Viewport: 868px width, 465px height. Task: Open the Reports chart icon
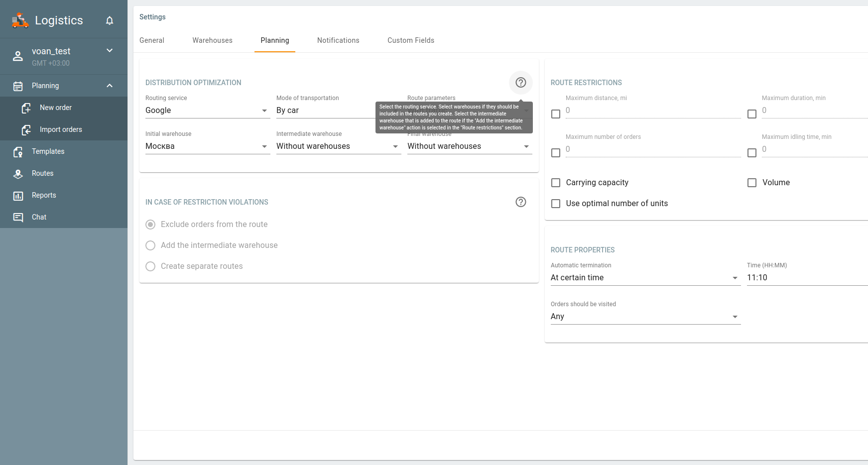click(x=18, y=196)
